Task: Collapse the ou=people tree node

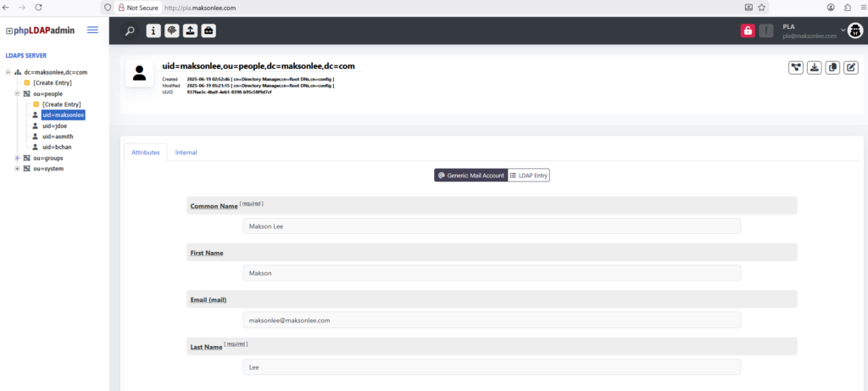Action: (17, 93)
